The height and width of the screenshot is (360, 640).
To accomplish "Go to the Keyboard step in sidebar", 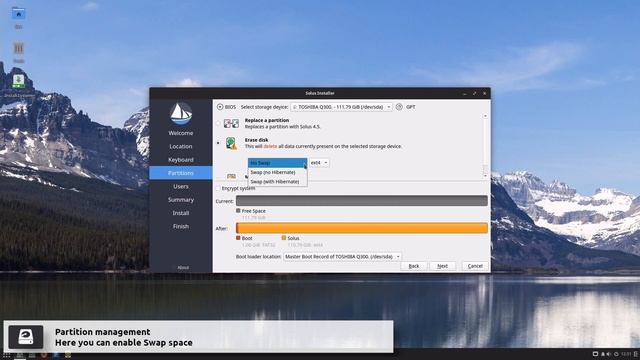I will [x=181, y=160].
